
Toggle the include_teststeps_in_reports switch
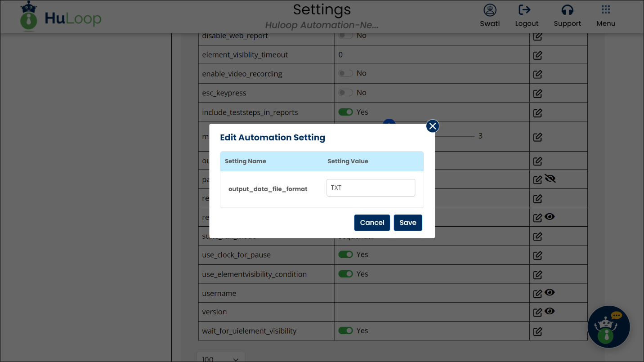point(346,112)
